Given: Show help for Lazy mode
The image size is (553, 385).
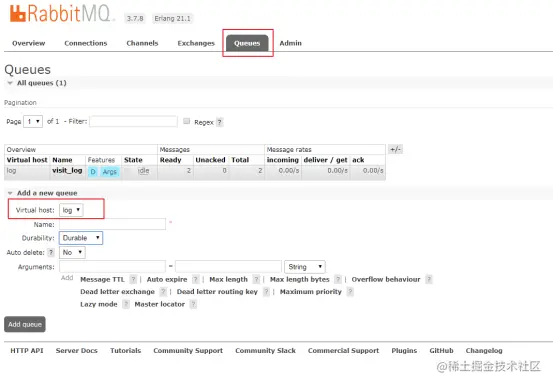Looking at the screenshot, I should click(126, 304).
